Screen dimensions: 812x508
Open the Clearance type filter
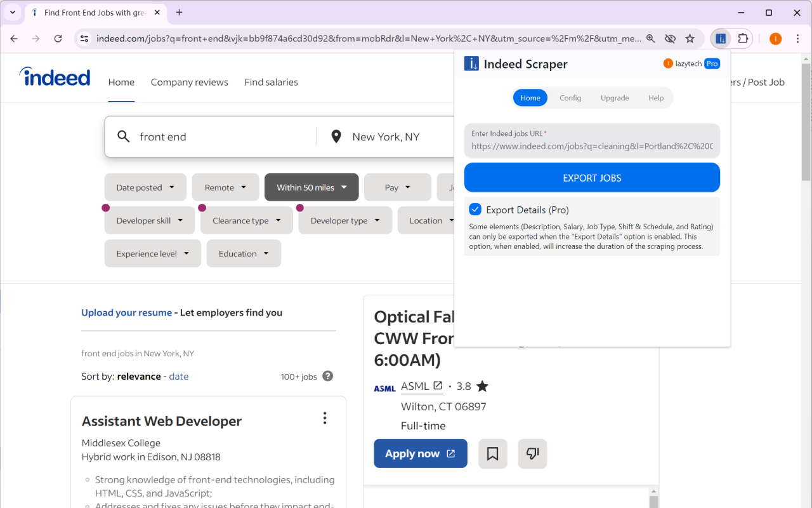click(x=247, y=220)
